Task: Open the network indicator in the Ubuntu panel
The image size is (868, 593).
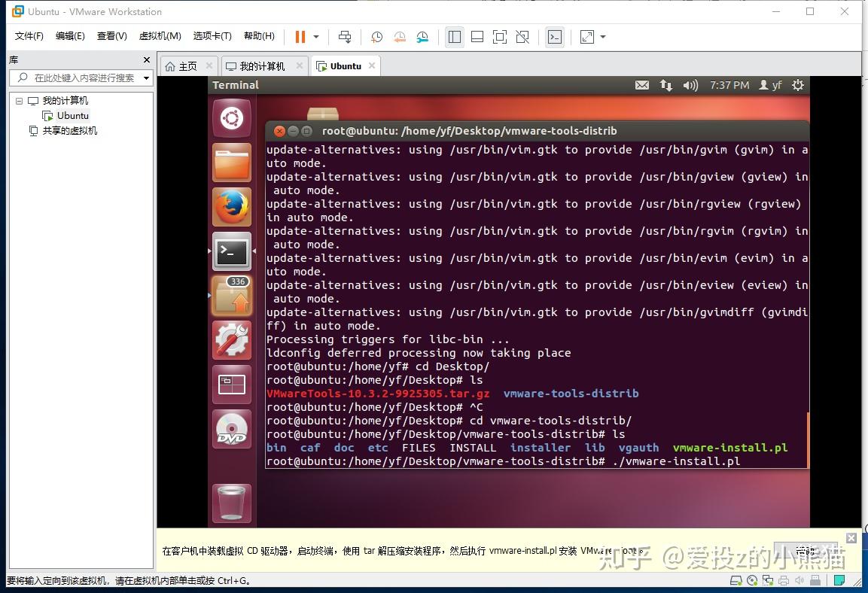Action: 666,85
